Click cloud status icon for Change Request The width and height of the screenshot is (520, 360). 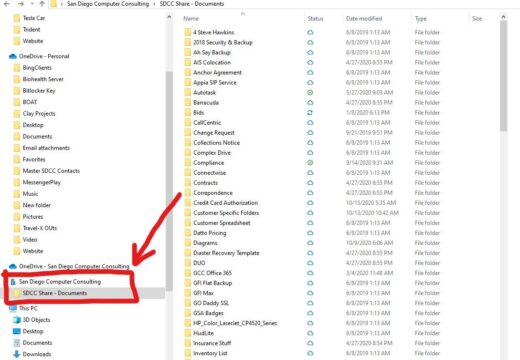(310, 132)
